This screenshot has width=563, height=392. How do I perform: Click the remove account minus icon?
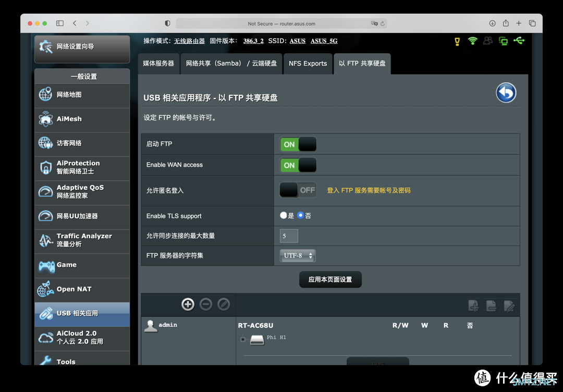[206, 304]
